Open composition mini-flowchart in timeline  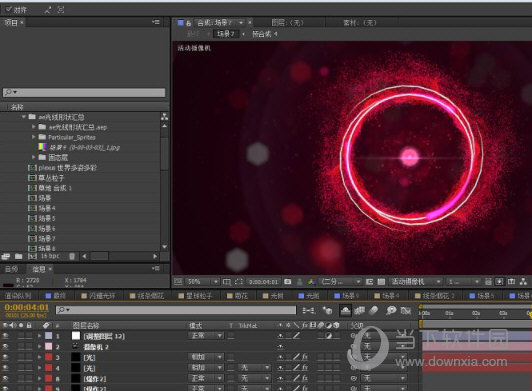308,310
